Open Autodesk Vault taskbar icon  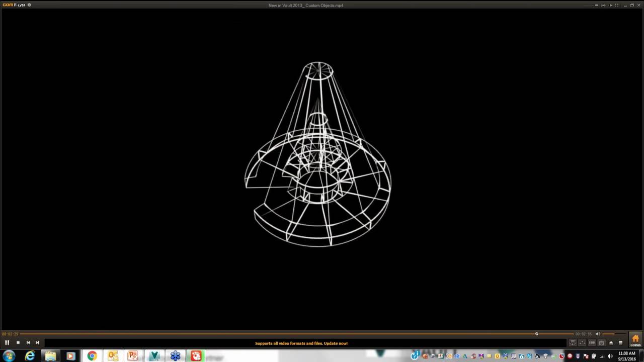tap(154, 356)
